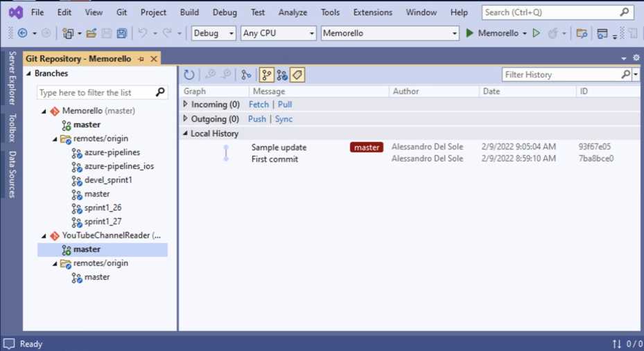644x351 pixels.
Task: Click the Push link
Action: click(x=257, y=119)
